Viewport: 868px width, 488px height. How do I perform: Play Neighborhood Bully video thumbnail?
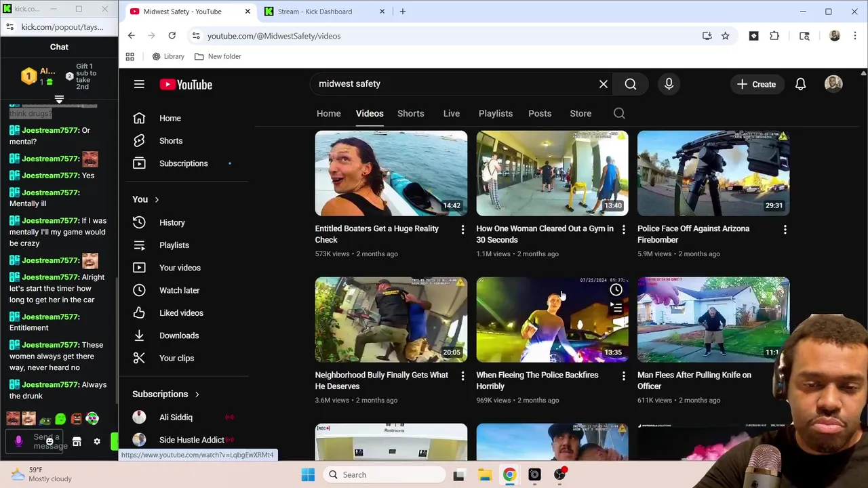391,319
